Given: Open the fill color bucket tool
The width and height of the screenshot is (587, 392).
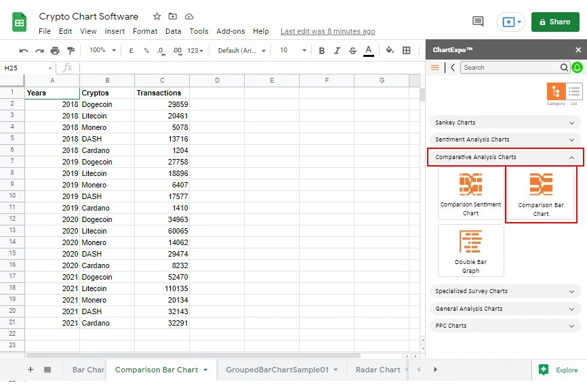Looking at the screenshot, I should coord(390,49).
